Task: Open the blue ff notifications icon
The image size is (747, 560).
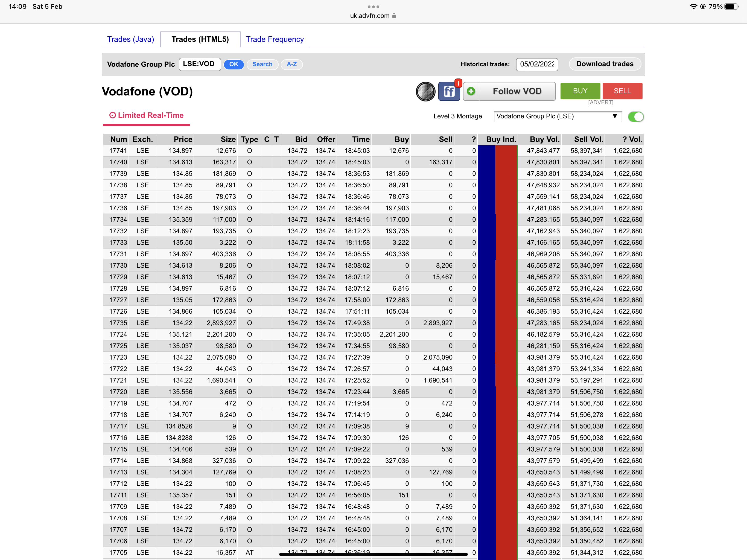Action: pos(449,92)
